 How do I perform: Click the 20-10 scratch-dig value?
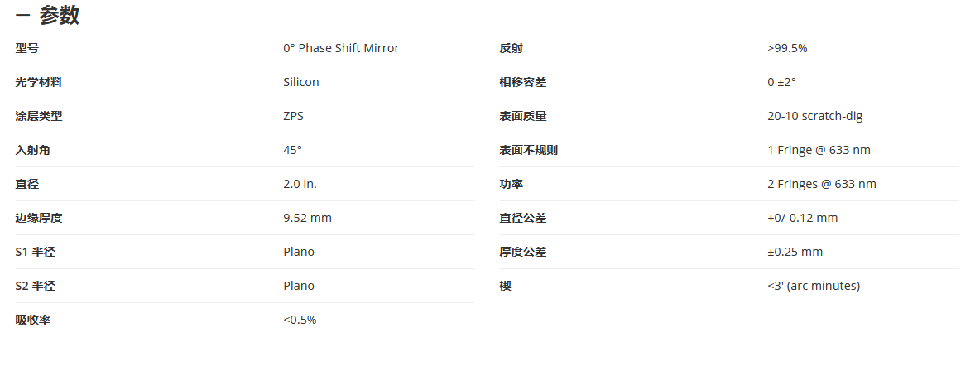(x=814, y=116)
